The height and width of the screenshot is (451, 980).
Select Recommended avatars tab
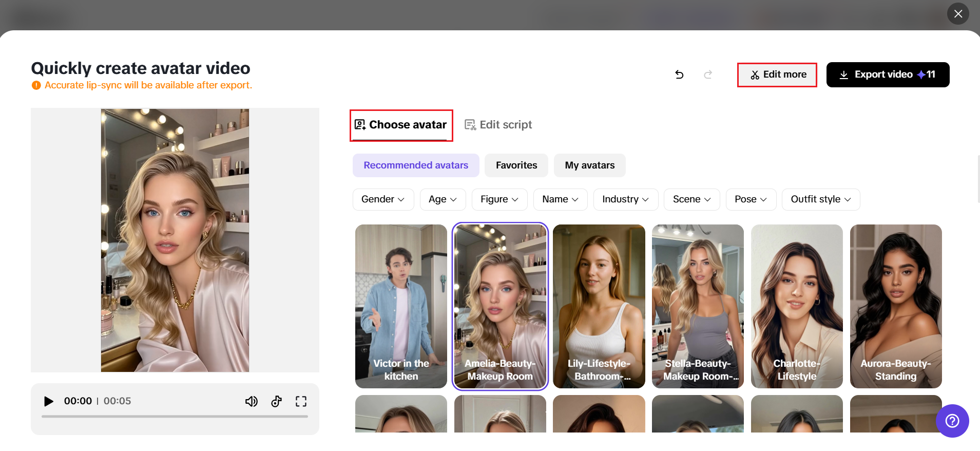tap(416, 165)
